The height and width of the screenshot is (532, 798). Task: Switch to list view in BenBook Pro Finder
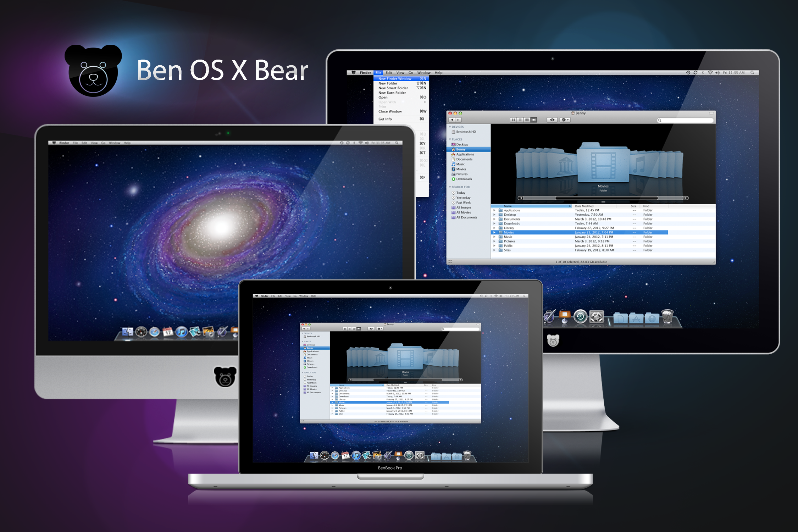[349, 329]
